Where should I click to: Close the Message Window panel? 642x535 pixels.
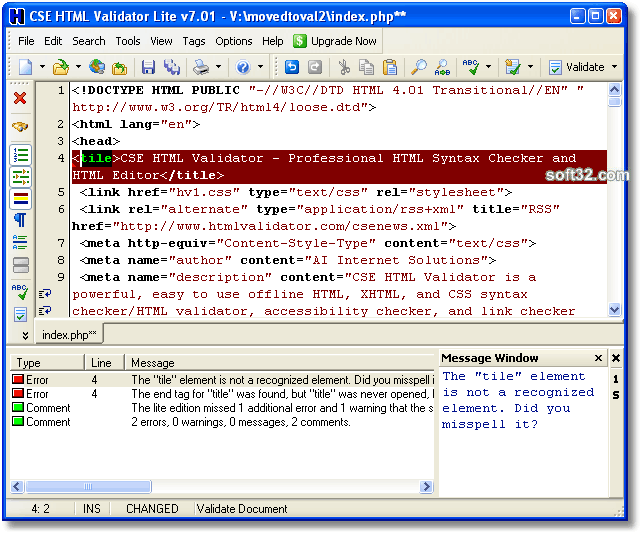tap(598, 358)
